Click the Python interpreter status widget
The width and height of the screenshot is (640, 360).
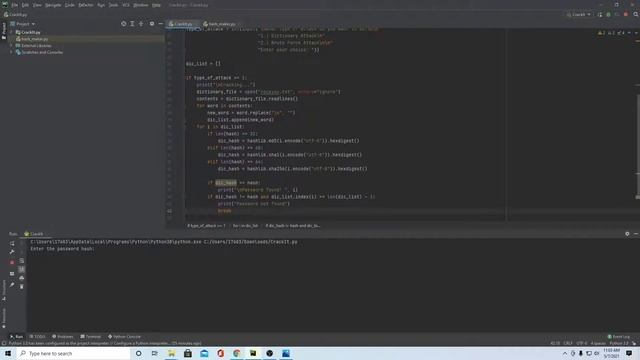click(x=619, y=343)
